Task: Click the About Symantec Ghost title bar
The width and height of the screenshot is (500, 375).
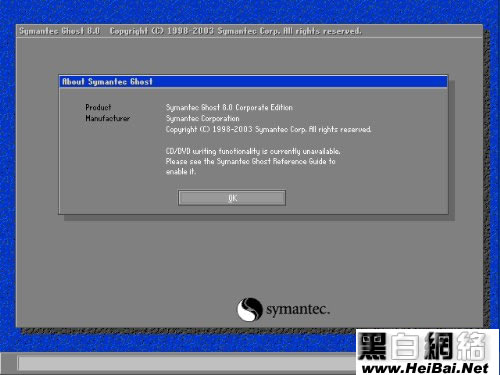Action: point(253,82)
